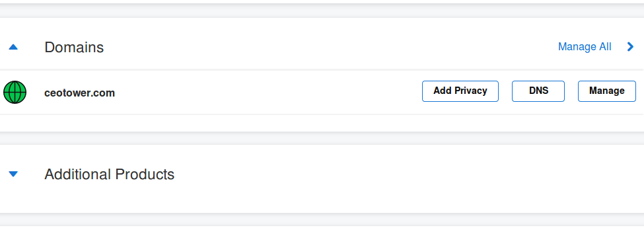Open ceotower.com management via the Manage button
This screenshot has width=644, height=244.
(x=606, y=91)
